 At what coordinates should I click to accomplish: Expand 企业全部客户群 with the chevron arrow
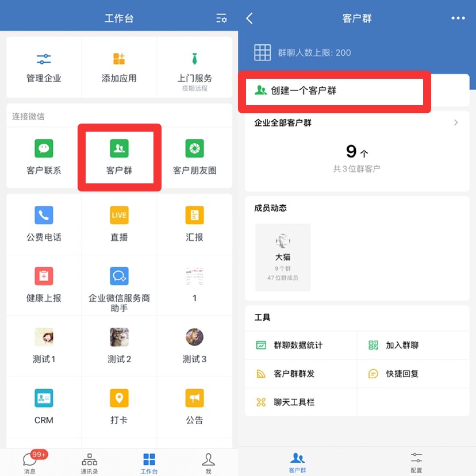456,122
